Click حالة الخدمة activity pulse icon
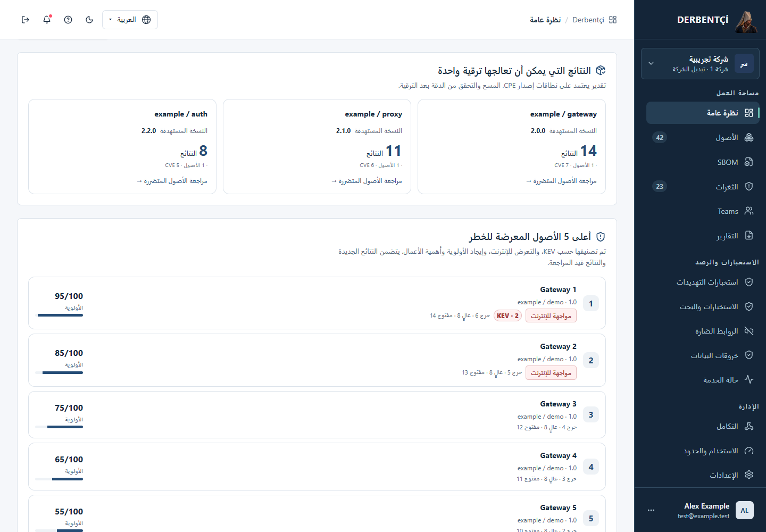 point(749,380)
